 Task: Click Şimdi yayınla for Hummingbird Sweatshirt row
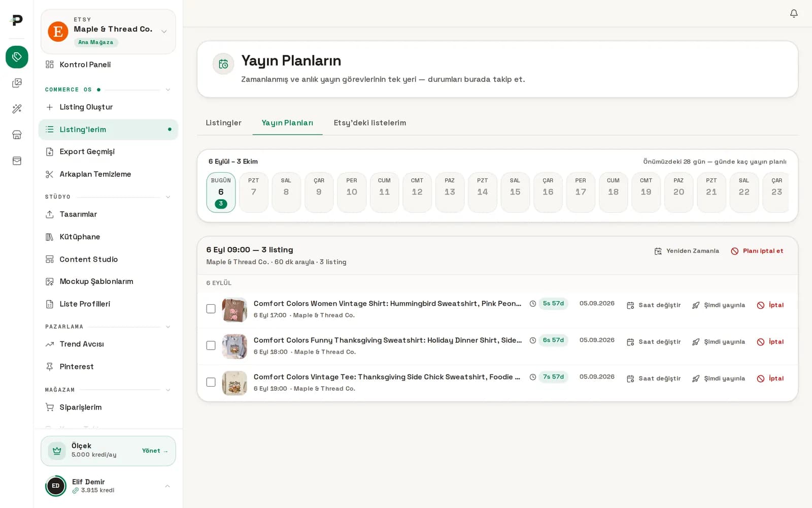(x=719, y=305)
